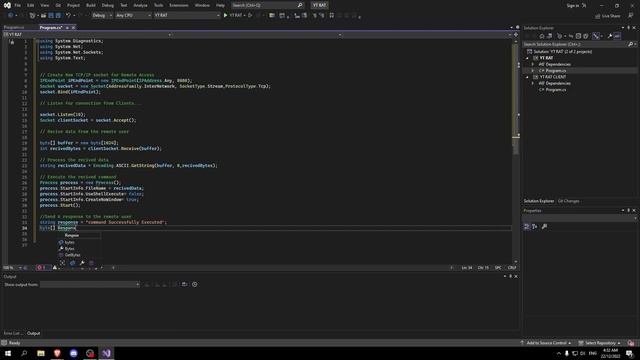
Task: Toggle Preview Selected Items in Solution Explorer
Action: 617,36
